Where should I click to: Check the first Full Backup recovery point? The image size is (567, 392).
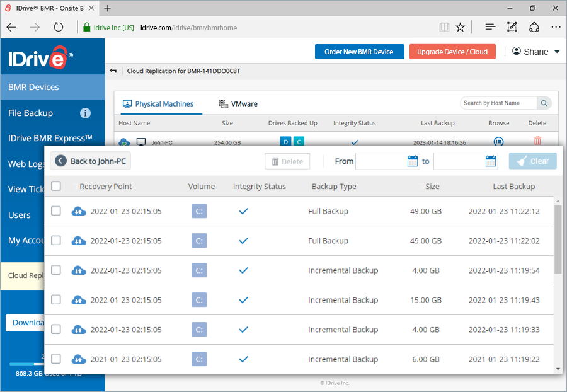click(55, 211)
